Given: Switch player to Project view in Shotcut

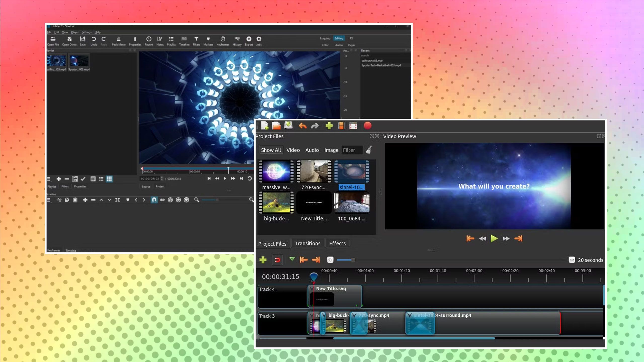Looking at the screenshot, I should coord(160,186).
